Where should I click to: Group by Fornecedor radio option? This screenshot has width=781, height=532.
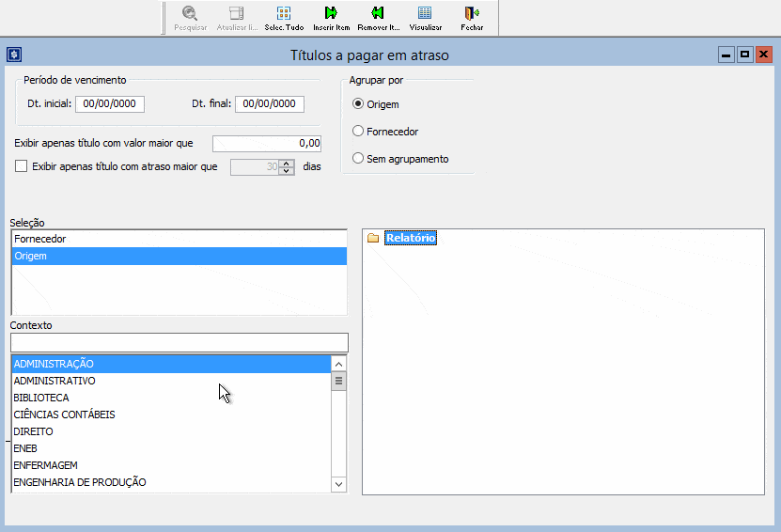click(358, 132)
